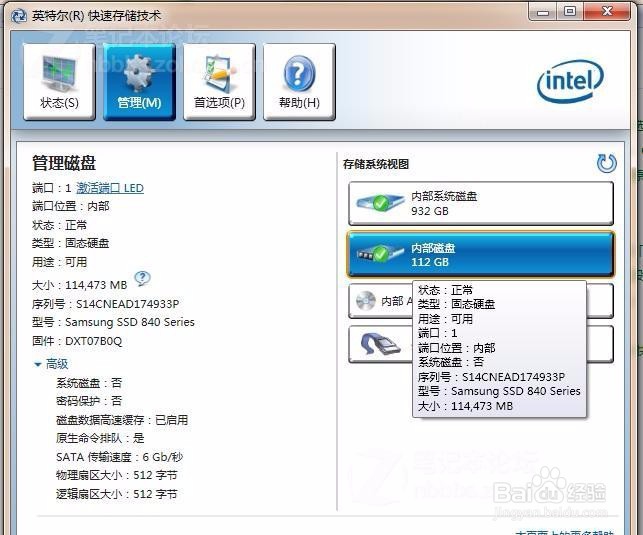Click the size 114,473 MB value

click(x=96, y=285)
